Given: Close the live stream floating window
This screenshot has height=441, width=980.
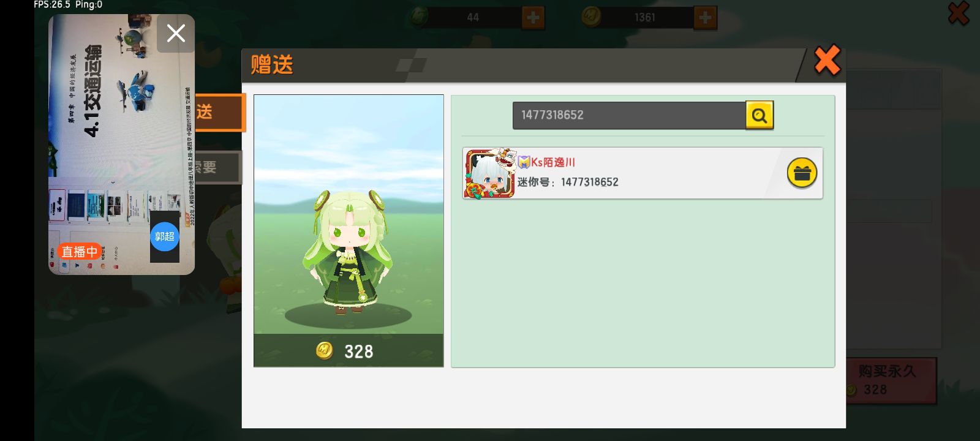Looking at the screenshot, I should click(x=176, y=34).
